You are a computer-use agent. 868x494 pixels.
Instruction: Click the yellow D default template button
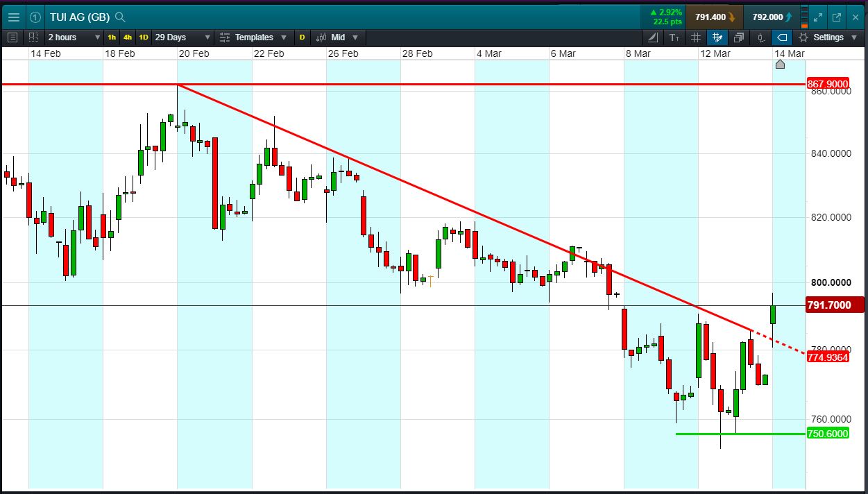302,37
